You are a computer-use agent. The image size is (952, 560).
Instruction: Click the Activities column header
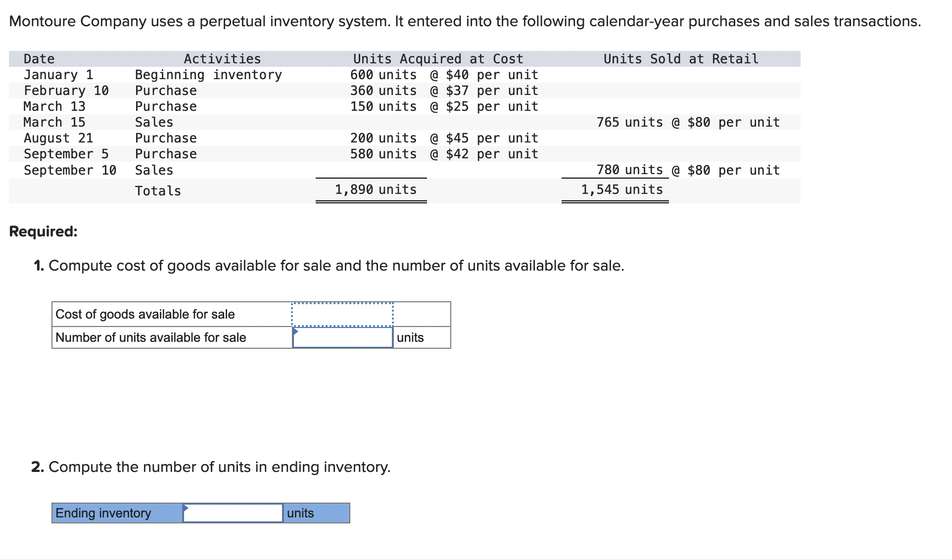(x=222, y=59)
